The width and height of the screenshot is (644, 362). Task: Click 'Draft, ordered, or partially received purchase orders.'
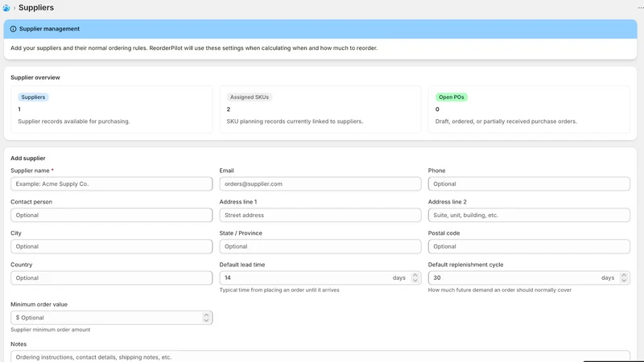(x=506, y=121)
